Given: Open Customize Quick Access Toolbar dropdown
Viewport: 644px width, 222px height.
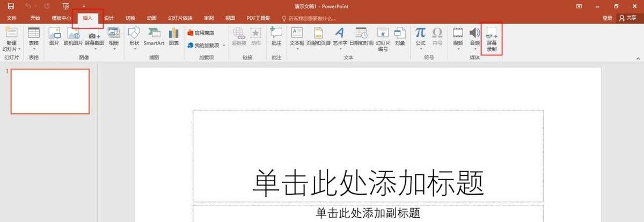Looking at the screenshot, I should click(x=84, y=6).
